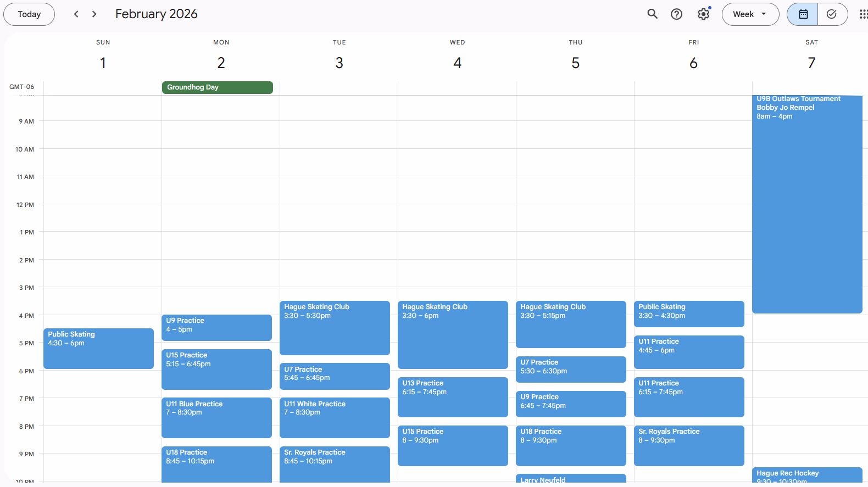This screenshot has height=487, width=868.
Task: Open the U11 Blue Practice event
Action: point(216,417)
